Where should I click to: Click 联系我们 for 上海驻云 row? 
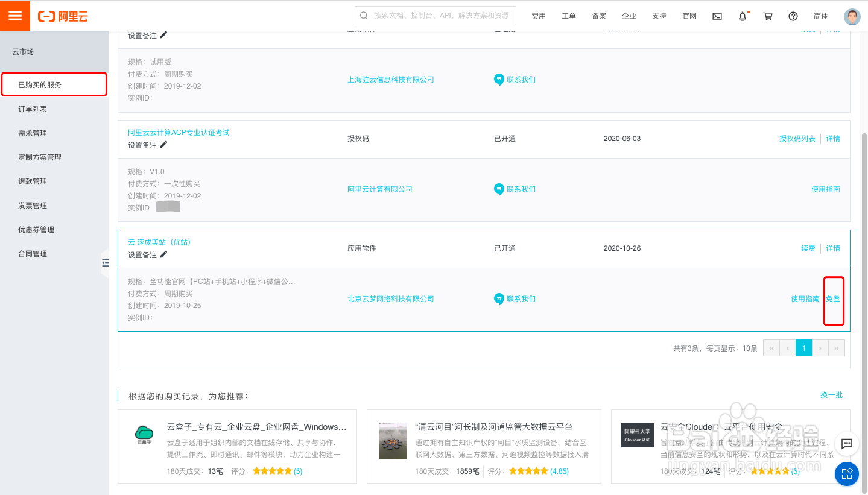tap(521, 80)
